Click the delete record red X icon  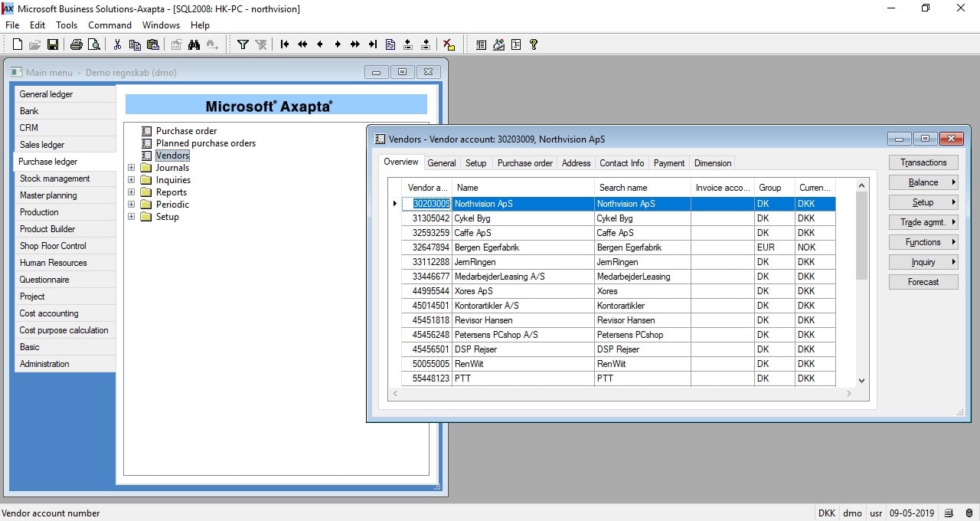coord(449,44)
